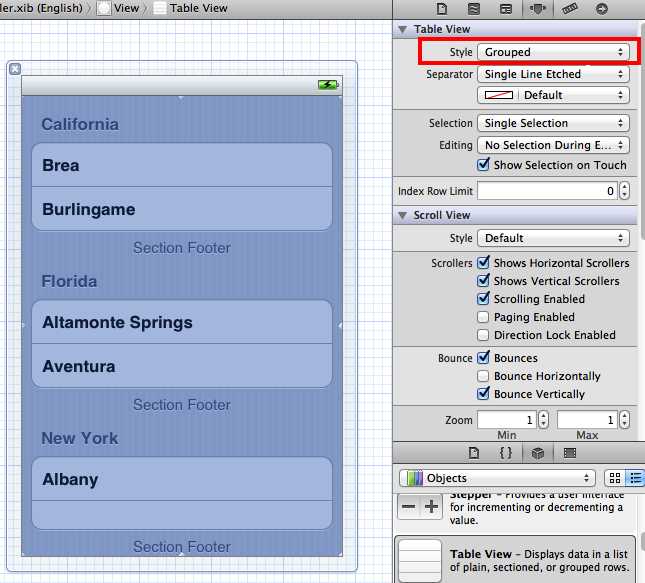
Task: Show the File Template library
Action: tap(474, 453)
